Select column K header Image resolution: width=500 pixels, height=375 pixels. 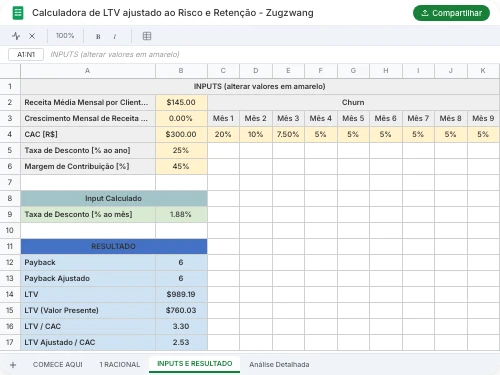tap(483, 71)
